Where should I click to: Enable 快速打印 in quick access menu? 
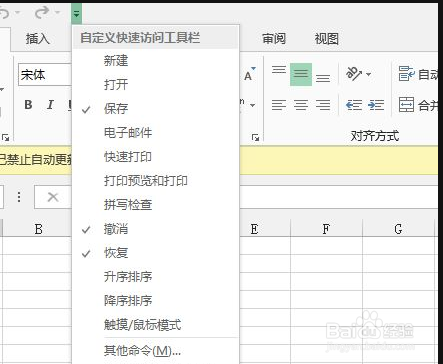[156, 157]
